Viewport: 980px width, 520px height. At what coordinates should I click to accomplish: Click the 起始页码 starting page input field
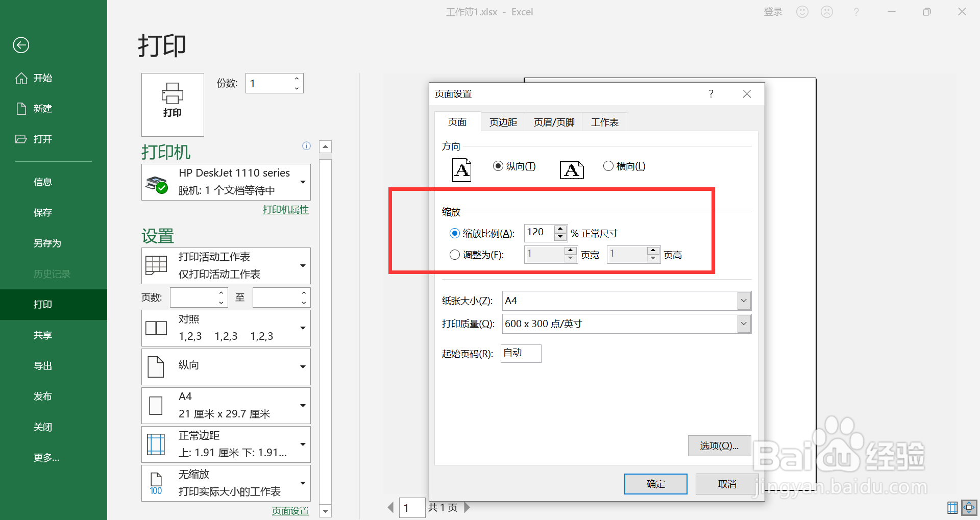click(x=520, y=353)
